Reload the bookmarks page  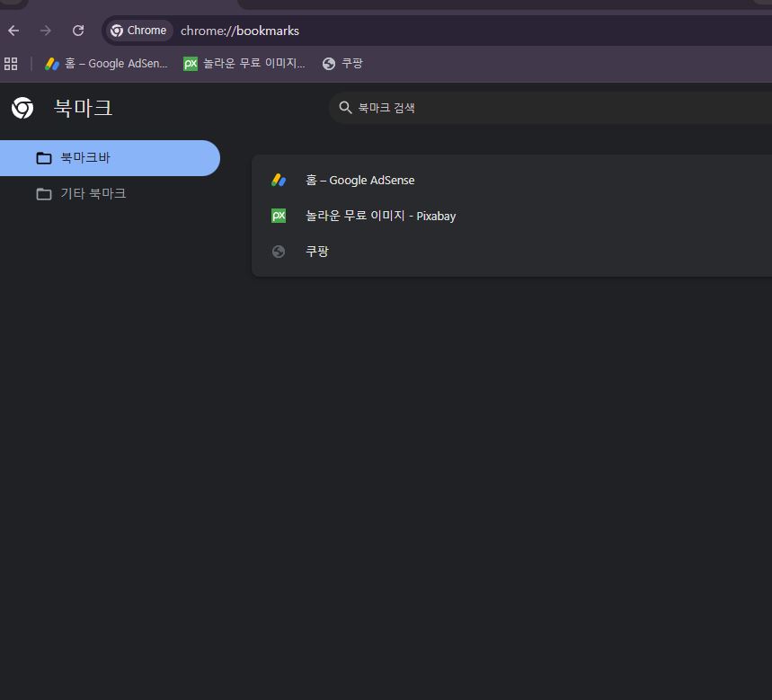pos(78,31)
